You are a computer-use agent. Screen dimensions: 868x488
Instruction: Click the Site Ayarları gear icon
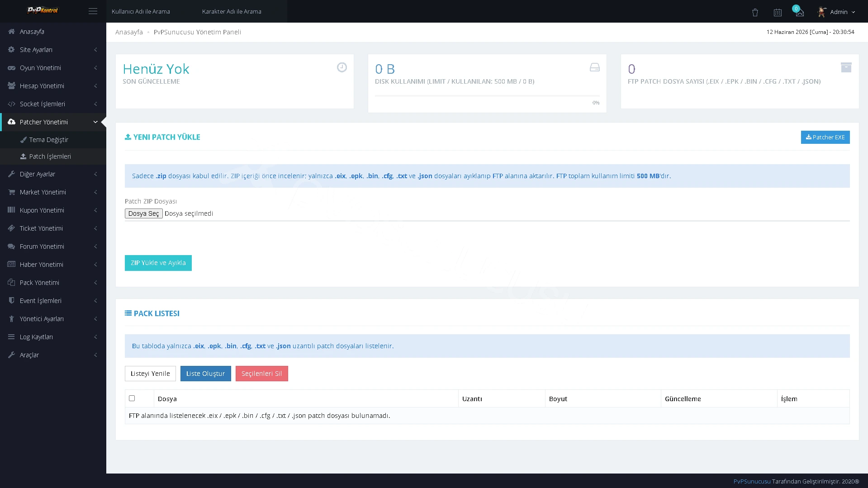11,50
